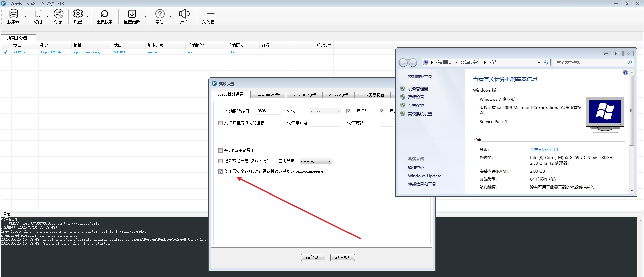Open the 系统保护 link
Image resolution: width=644 pixels, height=277 pixels.
coord(416,105)
